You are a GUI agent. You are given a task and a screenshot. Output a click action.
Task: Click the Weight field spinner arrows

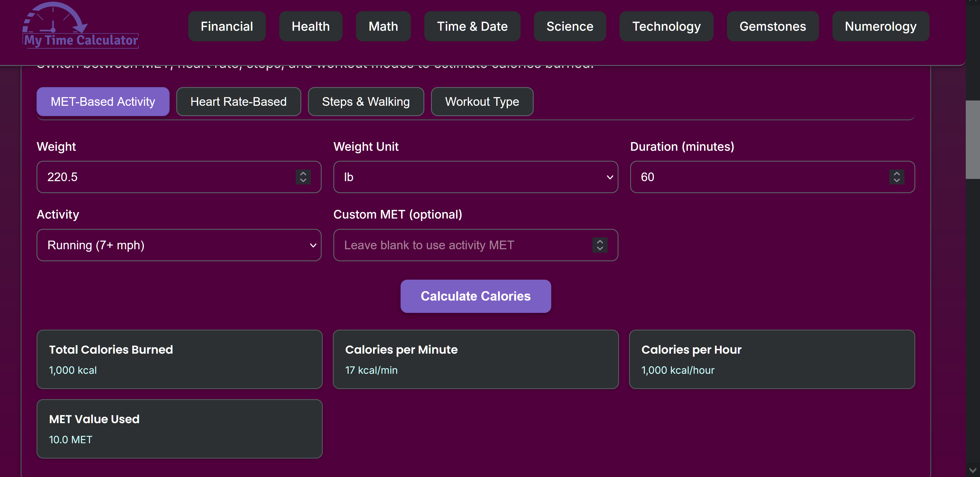click(303, 177)
